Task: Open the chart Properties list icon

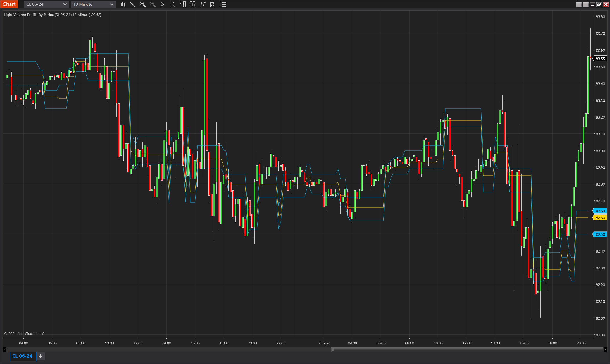Action: pyautogui.click(x=223, y=5)
